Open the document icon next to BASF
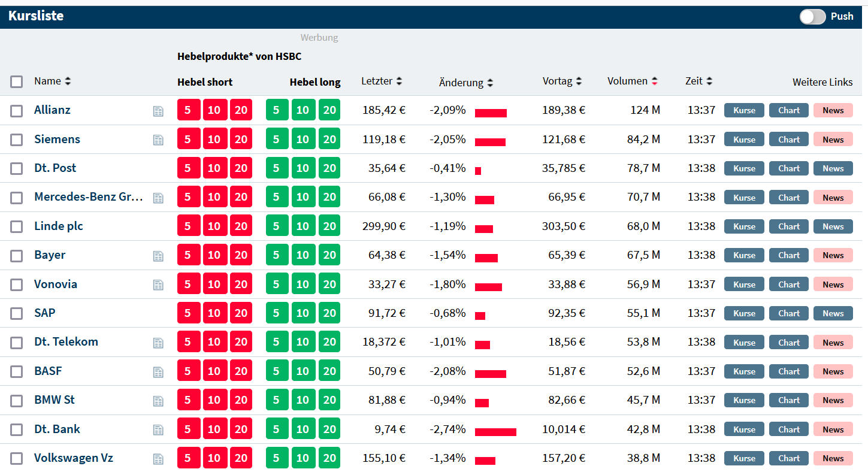This screenshot has width=868, height=472. (158, 371)
